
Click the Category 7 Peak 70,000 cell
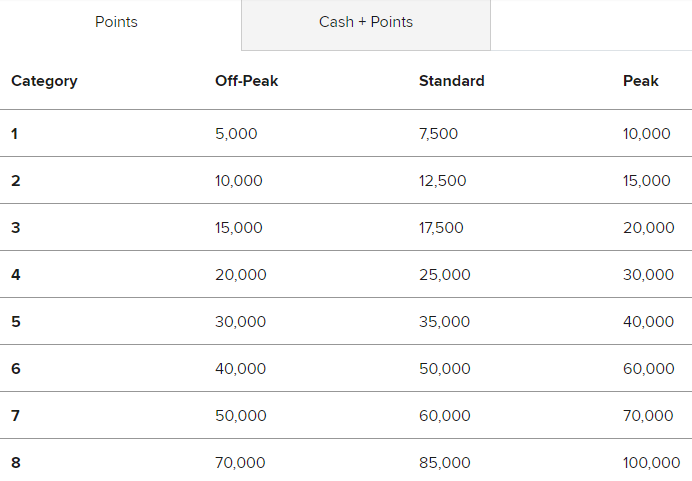pyautogui.click(x=648, y=416)
